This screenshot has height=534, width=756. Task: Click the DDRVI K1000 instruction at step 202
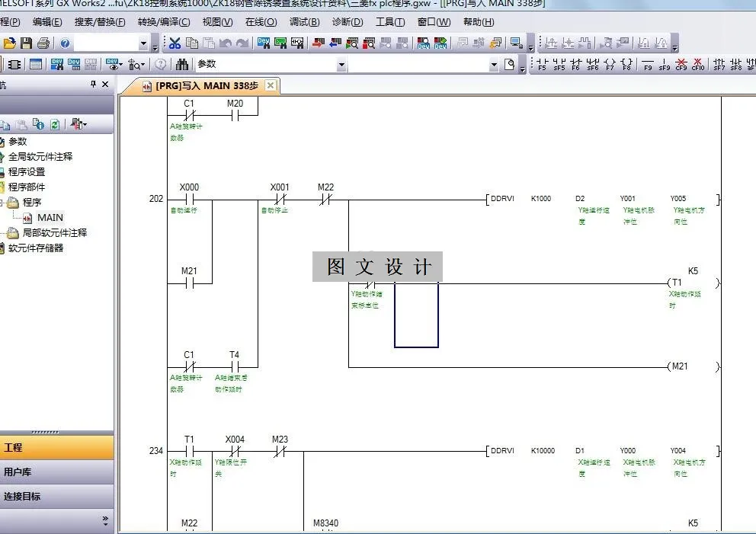pyautogui.click(x=602, y=199)
